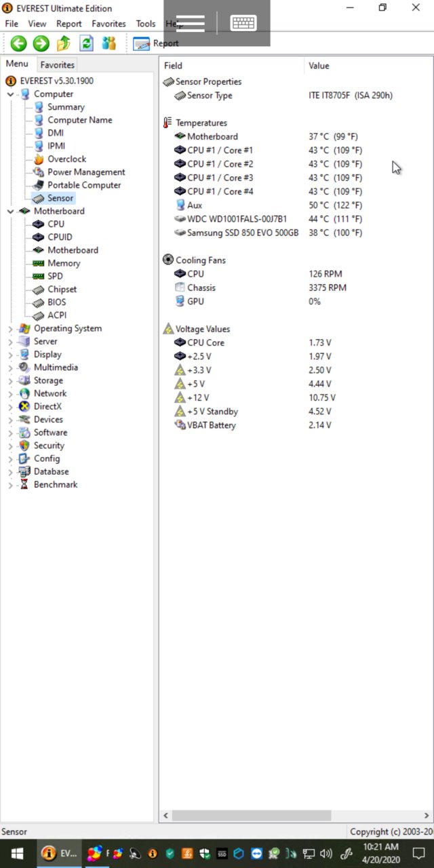Screen dimensions: 434x868
Task: Select the Chassis fan row
Action: (296, 288)
